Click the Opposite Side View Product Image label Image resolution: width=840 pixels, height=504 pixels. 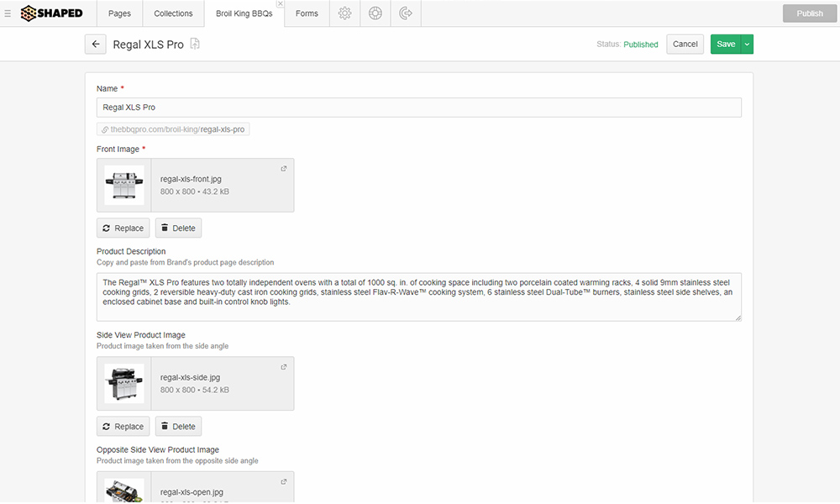[158, 450]
